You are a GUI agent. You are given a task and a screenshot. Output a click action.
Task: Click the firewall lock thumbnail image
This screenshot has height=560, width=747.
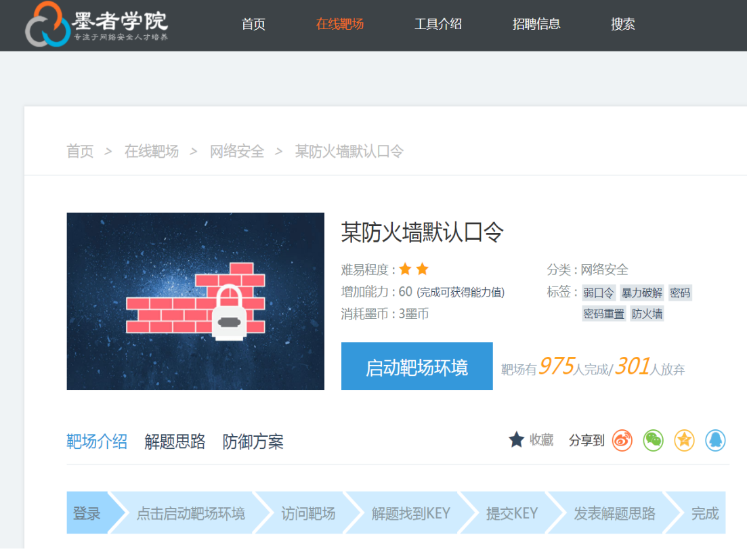[195, 301]
